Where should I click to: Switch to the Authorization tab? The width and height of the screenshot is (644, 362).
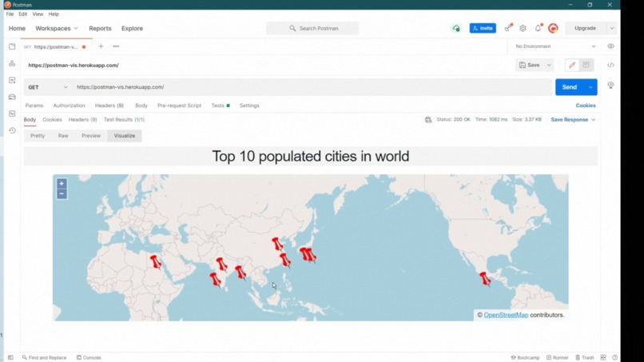69,105
